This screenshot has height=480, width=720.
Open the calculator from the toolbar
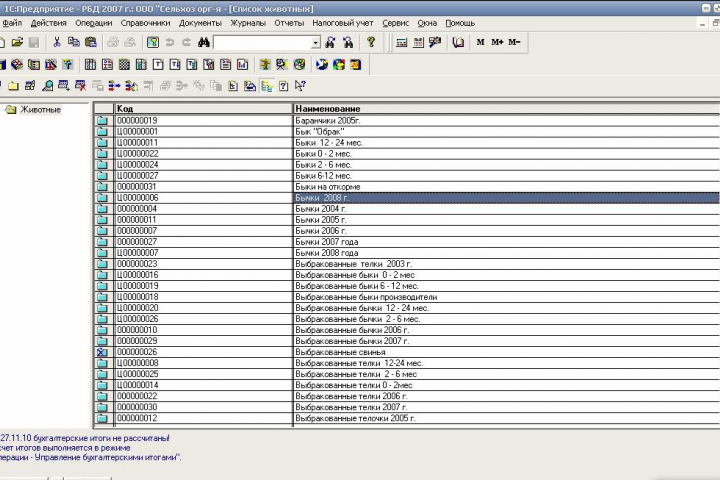(x=401, y=42)
